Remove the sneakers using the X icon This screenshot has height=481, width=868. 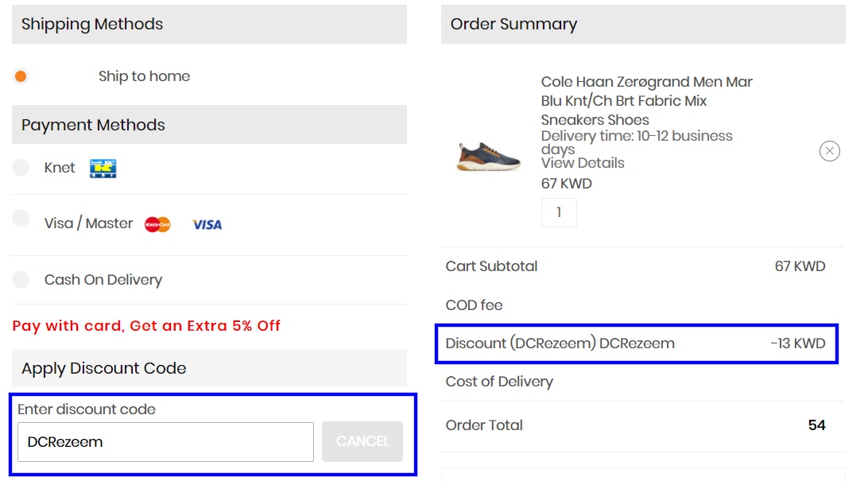pos(829,150)
